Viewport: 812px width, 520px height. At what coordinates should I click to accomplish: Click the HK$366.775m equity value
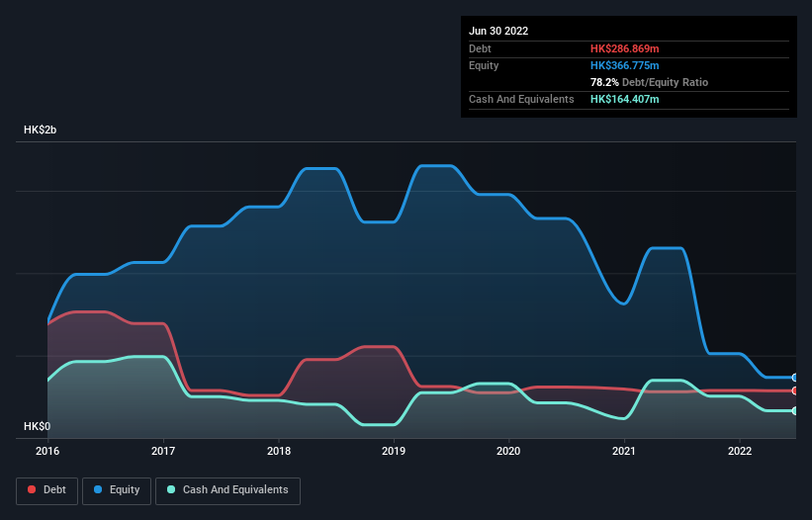(x=624, y=65)
